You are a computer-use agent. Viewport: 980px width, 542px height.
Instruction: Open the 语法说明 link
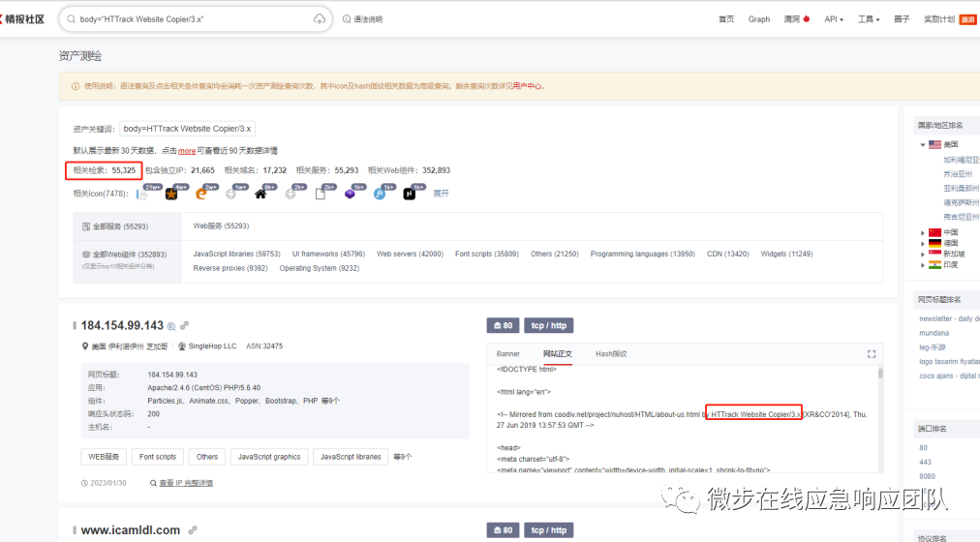point(368,19)
